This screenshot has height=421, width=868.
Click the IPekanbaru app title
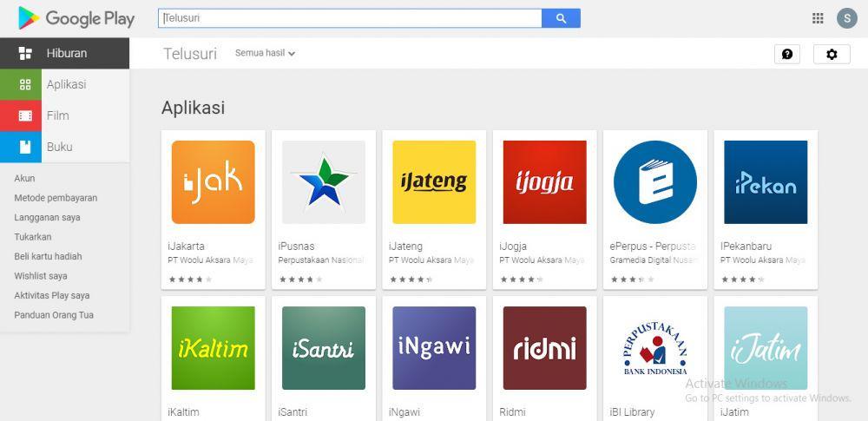(x=746, y=246)
